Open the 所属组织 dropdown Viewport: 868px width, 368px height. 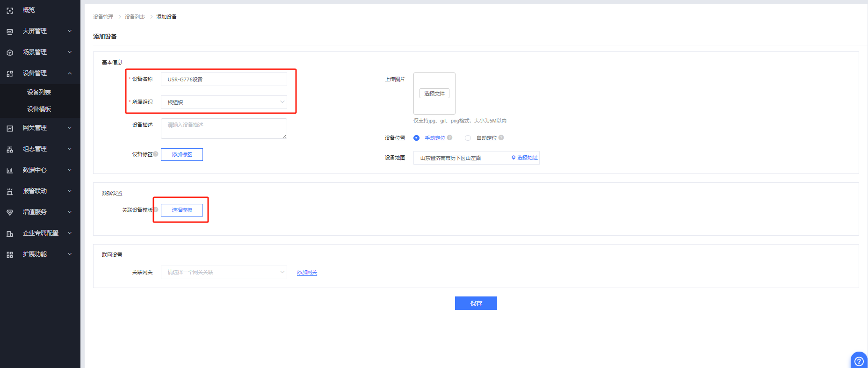[x=224, y=102]
